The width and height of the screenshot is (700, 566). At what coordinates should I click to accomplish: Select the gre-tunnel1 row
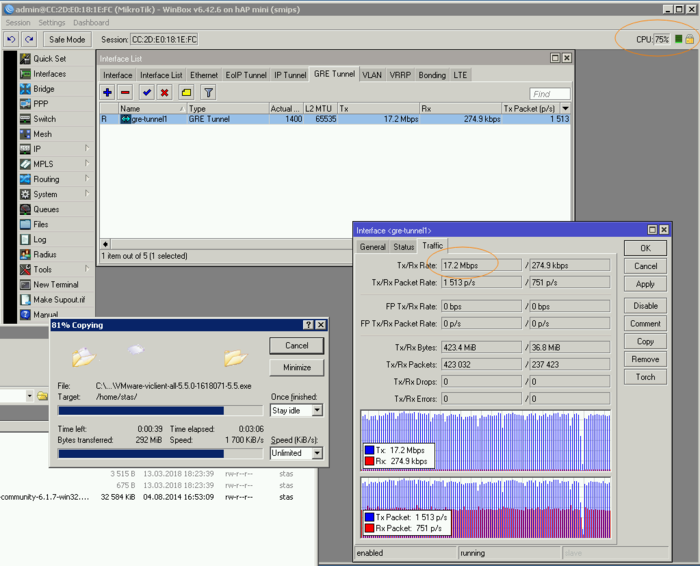[335, 119]
